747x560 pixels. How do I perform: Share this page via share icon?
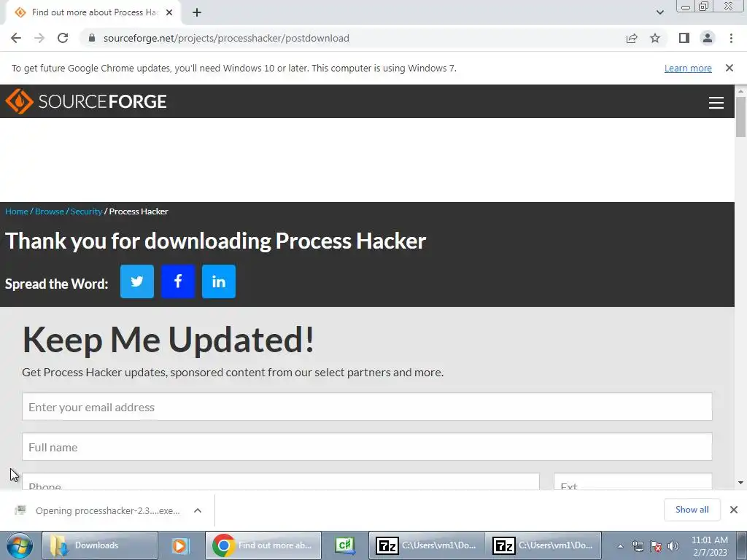click(x=632, y=38)
